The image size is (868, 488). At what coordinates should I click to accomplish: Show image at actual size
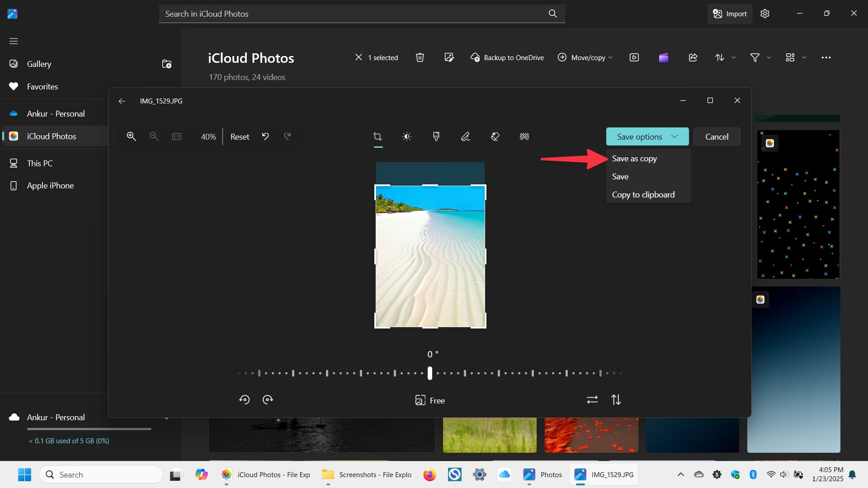tap(177, 136)
